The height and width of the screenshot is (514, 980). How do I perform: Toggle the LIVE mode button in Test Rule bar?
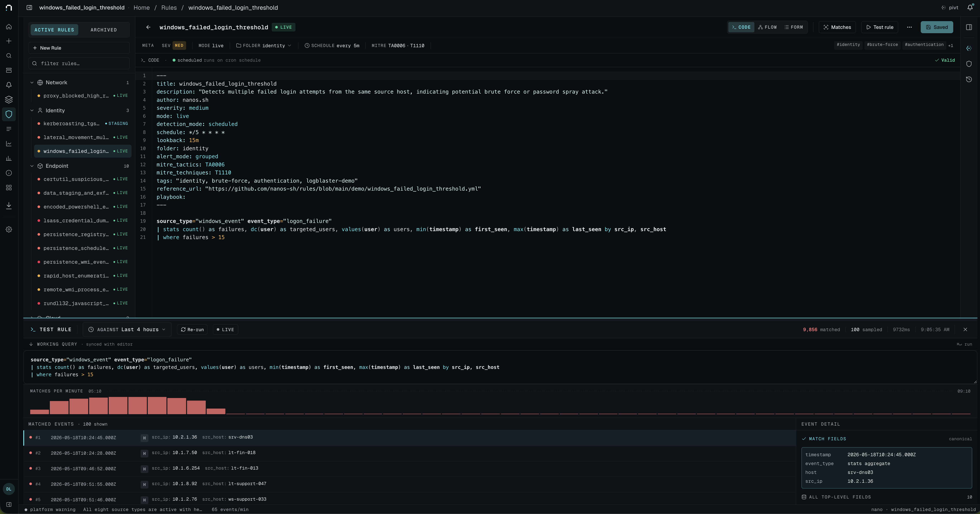(x=226, y=329)
